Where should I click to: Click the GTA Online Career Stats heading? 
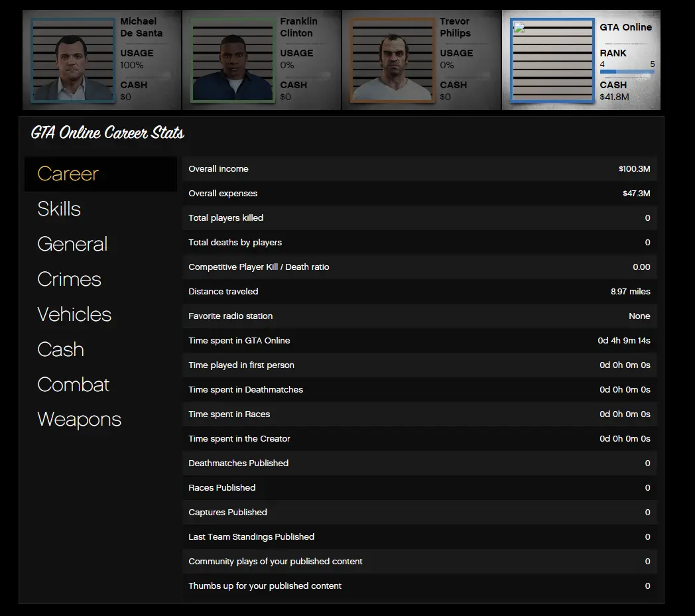107,133
